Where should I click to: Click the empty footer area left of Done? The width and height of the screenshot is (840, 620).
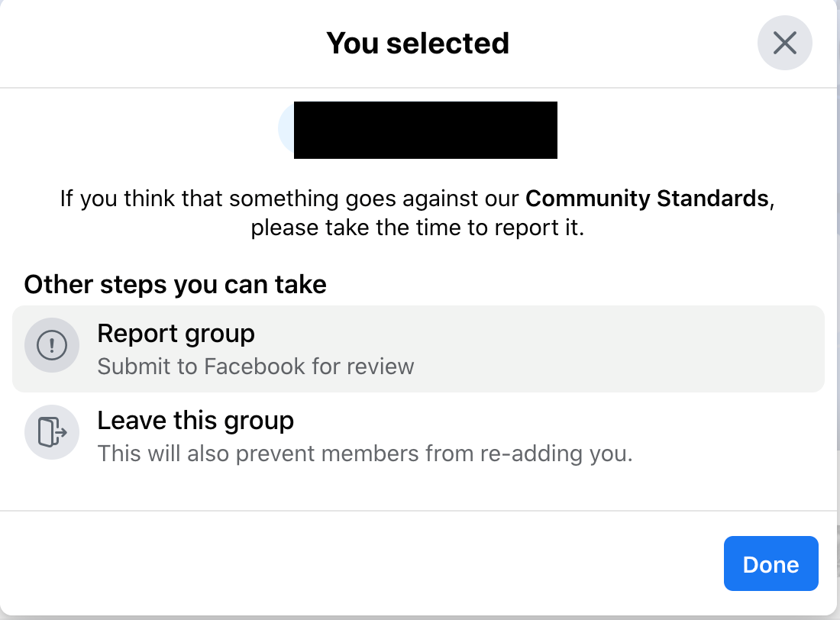click(x=359, y=563)
